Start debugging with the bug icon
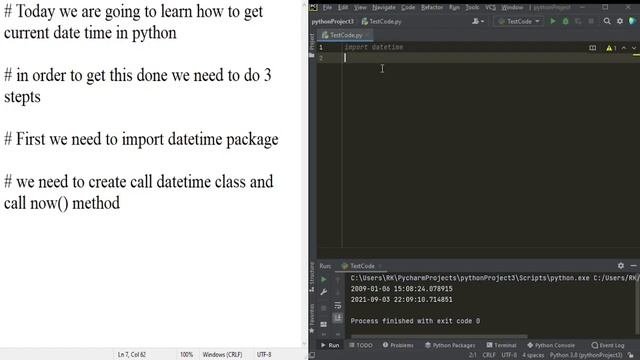This screenshot has height=360, width=640. pos(565,21)
